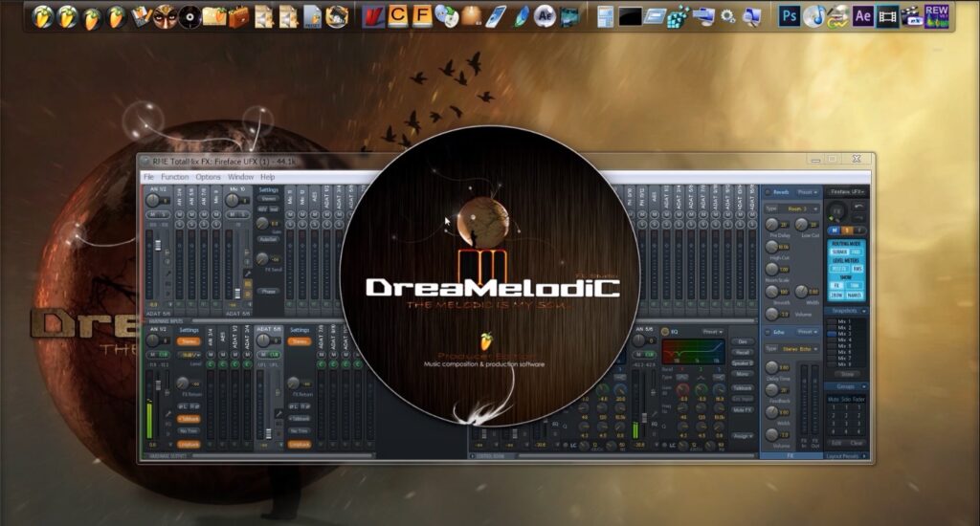Open the orange C application dock icon
Image resolution: width=980 pixels, height=526 pixels.
pyautogui.click(x=397, y=15)
